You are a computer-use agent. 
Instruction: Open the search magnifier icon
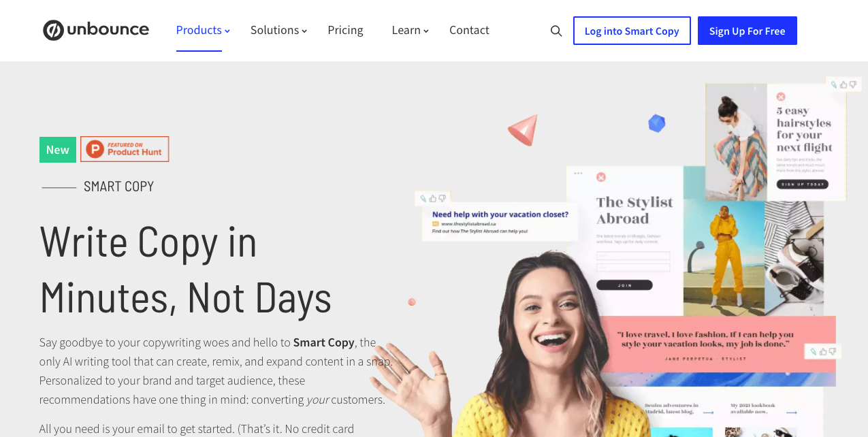[x=556, y=31]
